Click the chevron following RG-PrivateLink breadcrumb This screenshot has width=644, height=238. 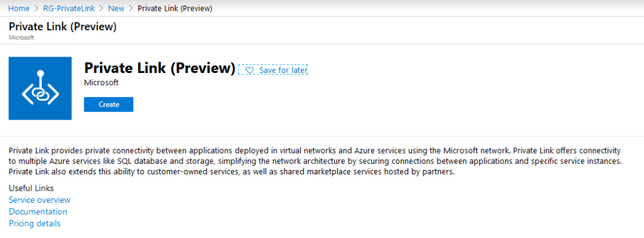101,8
